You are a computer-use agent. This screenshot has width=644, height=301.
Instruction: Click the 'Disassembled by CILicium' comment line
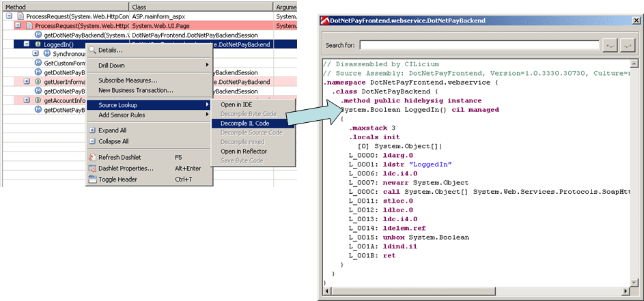[381, 64]
